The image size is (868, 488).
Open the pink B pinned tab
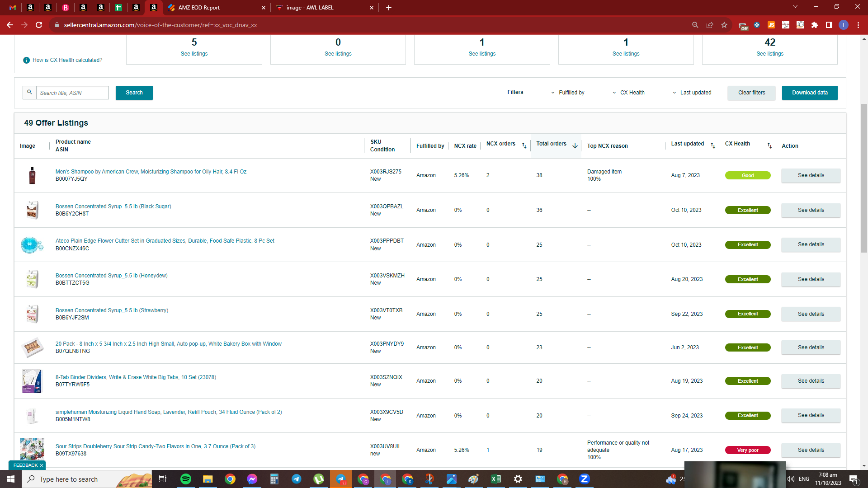point(66,7)
